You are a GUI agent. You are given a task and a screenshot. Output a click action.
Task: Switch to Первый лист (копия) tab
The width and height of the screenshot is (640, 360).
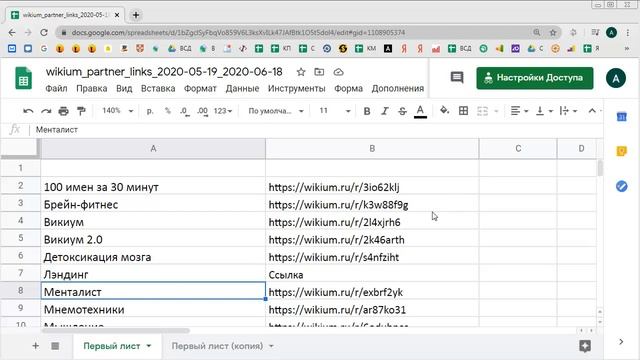point(217,346)
